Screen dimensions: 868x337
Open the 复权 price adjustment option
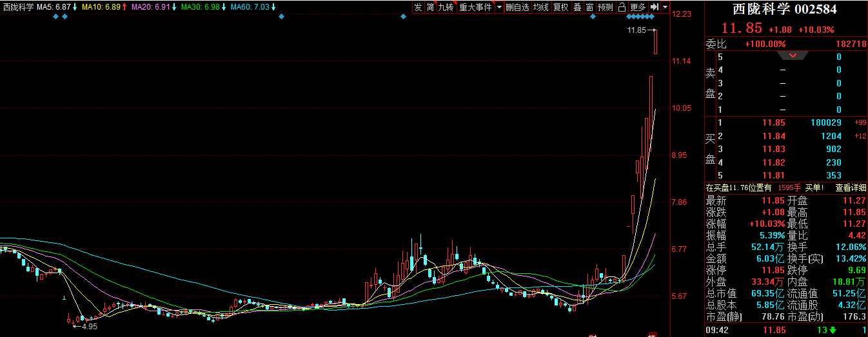(561, 7)
